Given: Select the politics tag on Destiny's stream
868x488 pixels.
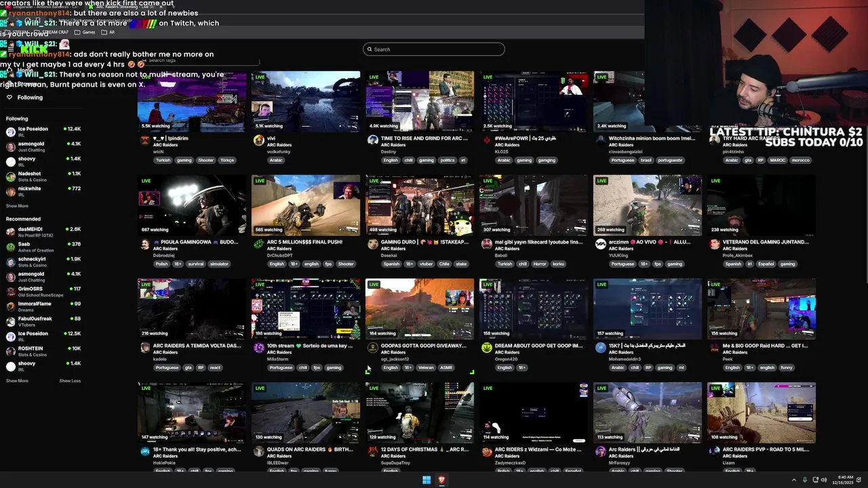Looking at the screenshot, I should point(448,161).
